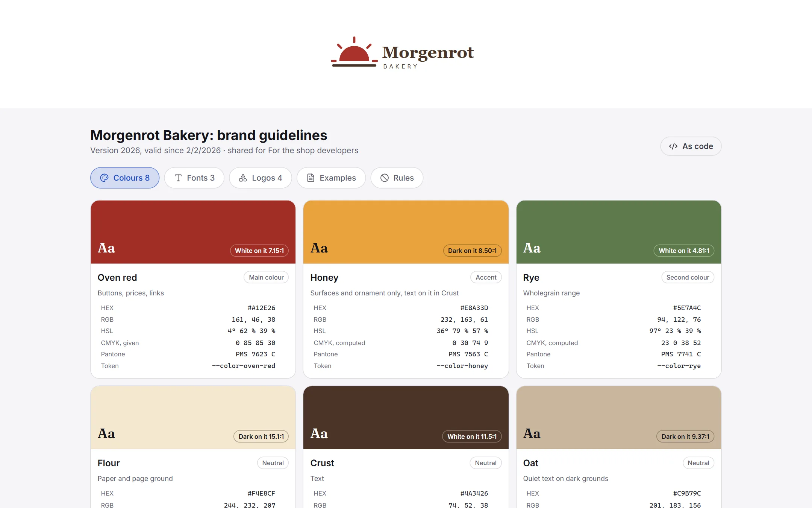Click the White on it 7.15:1 badge
812x508 pixels.
tap(259, 251)
